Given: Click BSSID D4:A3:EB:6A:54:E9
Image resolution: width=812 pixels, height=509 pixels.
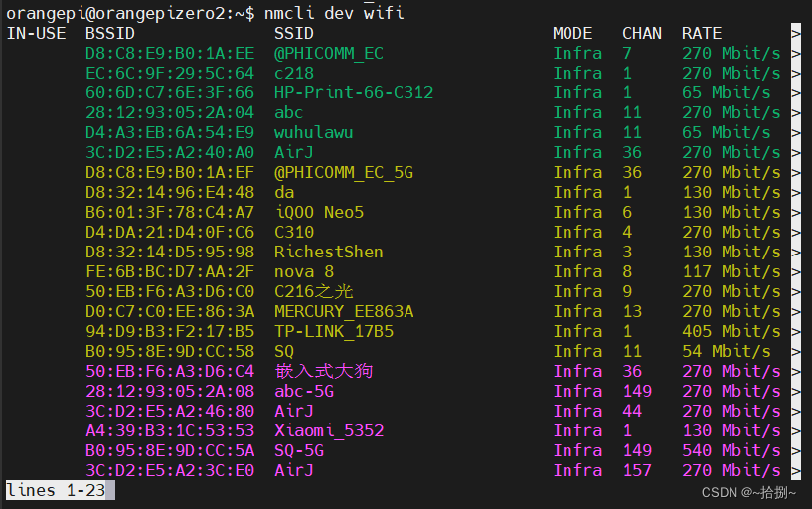Looking at the screenshot, I should [x=170, y=132].
